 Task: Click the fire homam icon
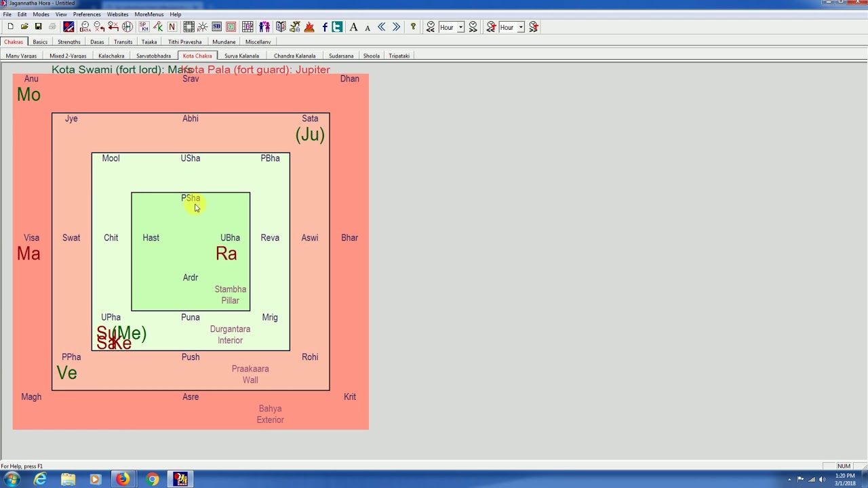(x=309, y=27)
